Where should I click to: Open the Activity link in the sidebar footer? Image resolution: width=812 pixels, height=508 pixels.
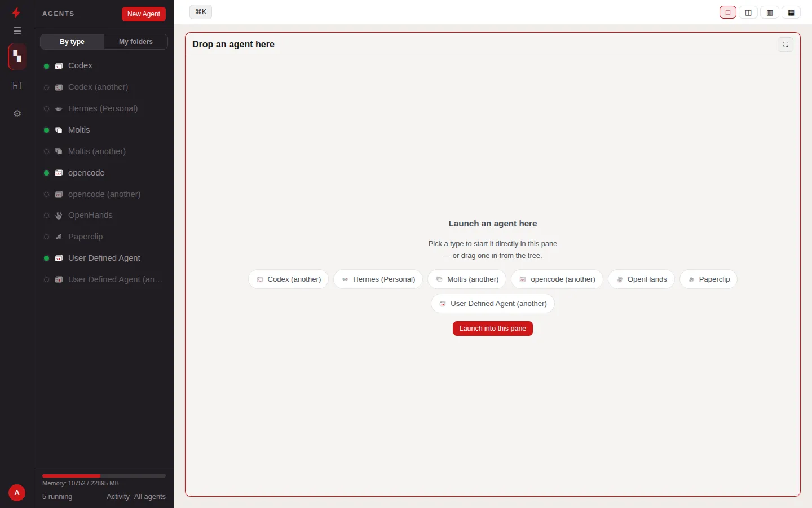tap(118, 497)
